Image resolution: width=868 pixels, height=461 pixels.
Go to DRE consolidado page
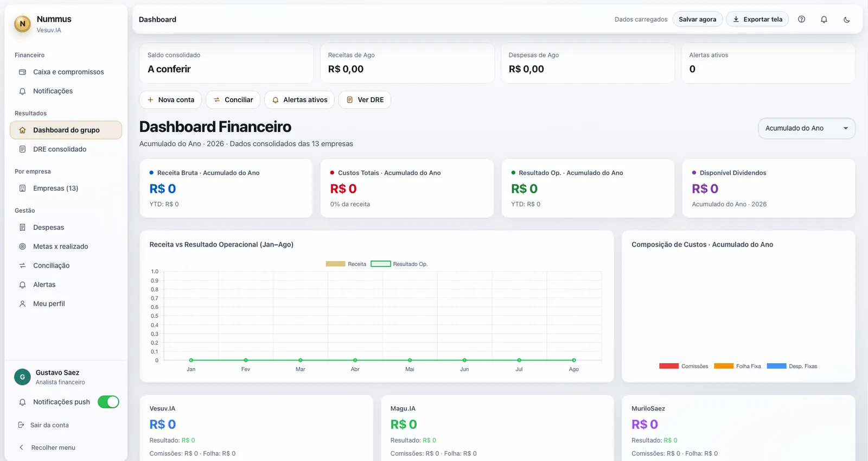click(x=66, y=149)
